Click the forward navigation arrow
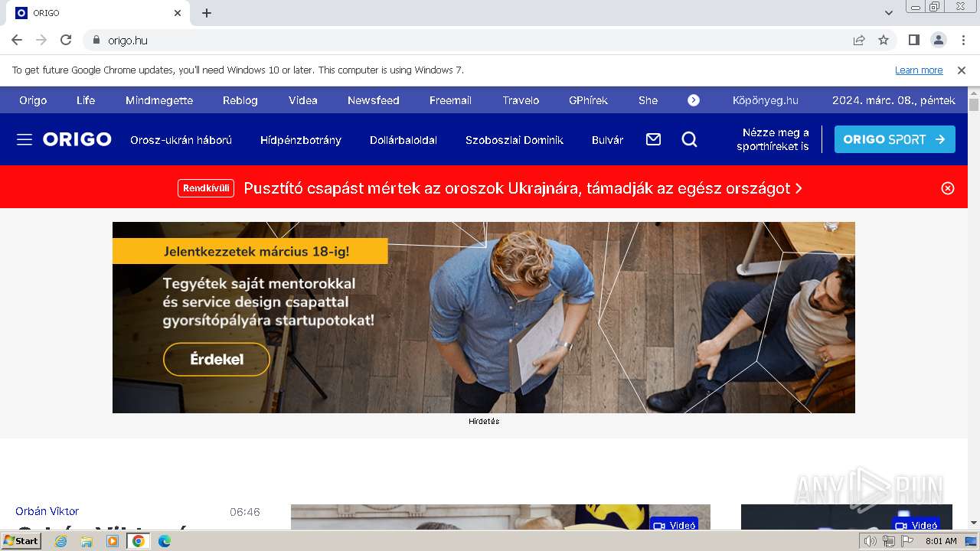980x551 pixels. [x=41, y=40]
